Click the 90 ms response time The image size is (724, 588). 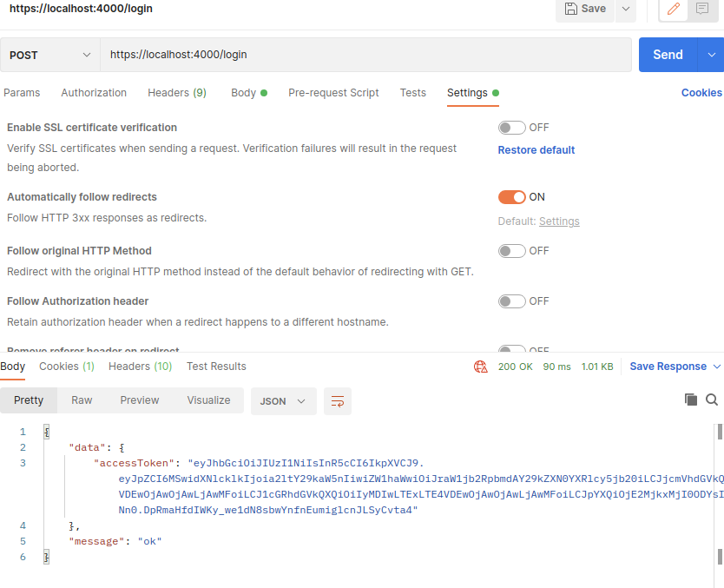(x=556, y=367)
